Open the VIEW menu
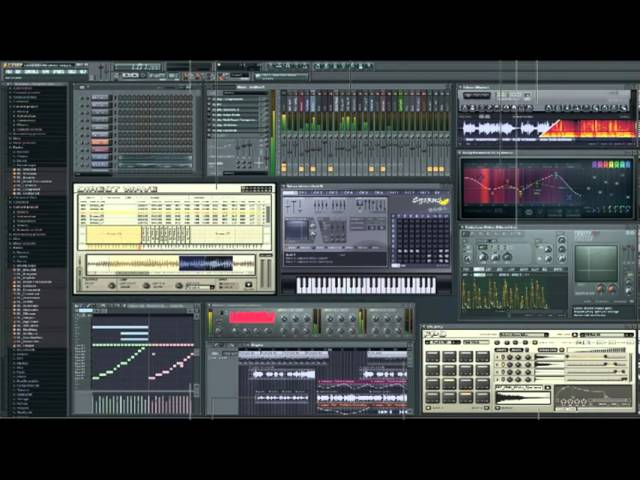Screen dimensions: 640x480 click(x=45, y=72)
